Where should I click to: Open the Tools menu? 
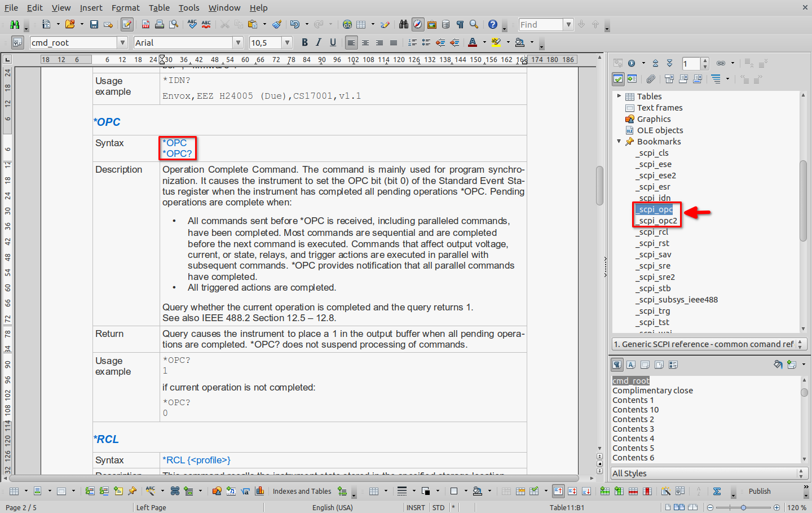(x=189, y=8)
